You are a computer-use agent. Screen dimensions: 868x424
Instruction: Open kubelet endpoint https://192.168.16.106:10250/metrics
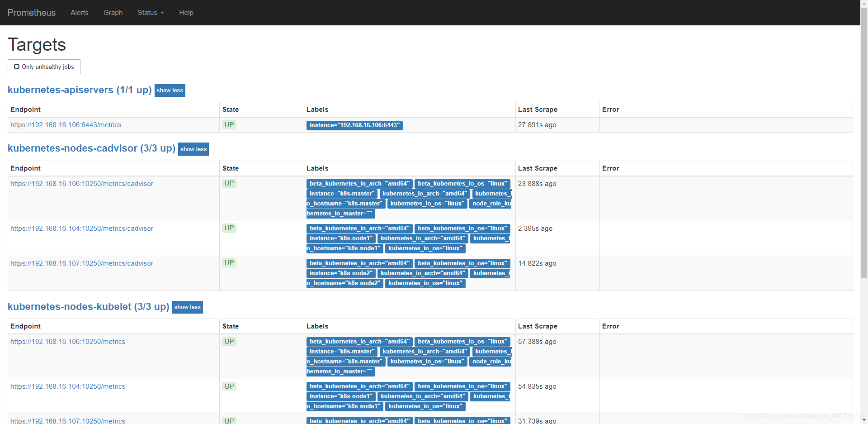point(68,342)
